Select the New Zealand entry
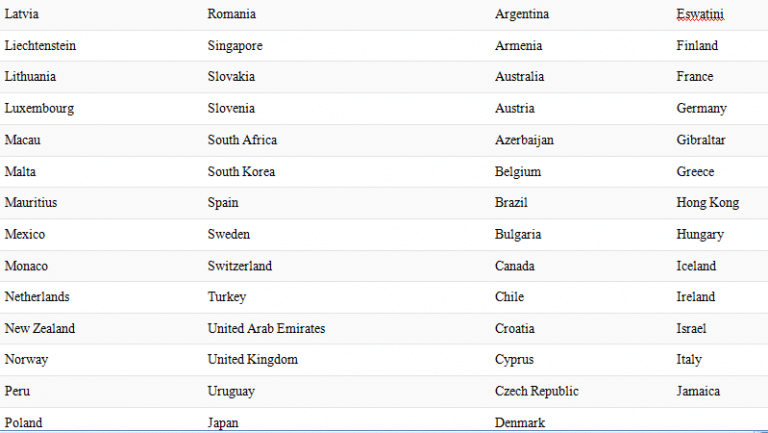Screen dimensions: 768x433 [x=40, y=329]
